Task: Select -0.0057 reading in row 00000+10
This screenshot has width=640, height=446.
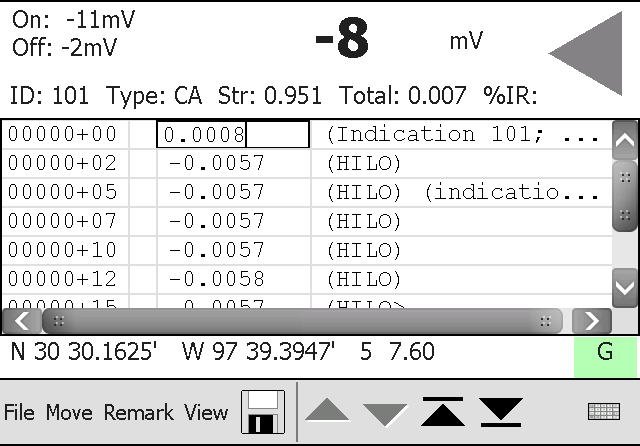Action: pyautogui.click(x=233, y=250)
